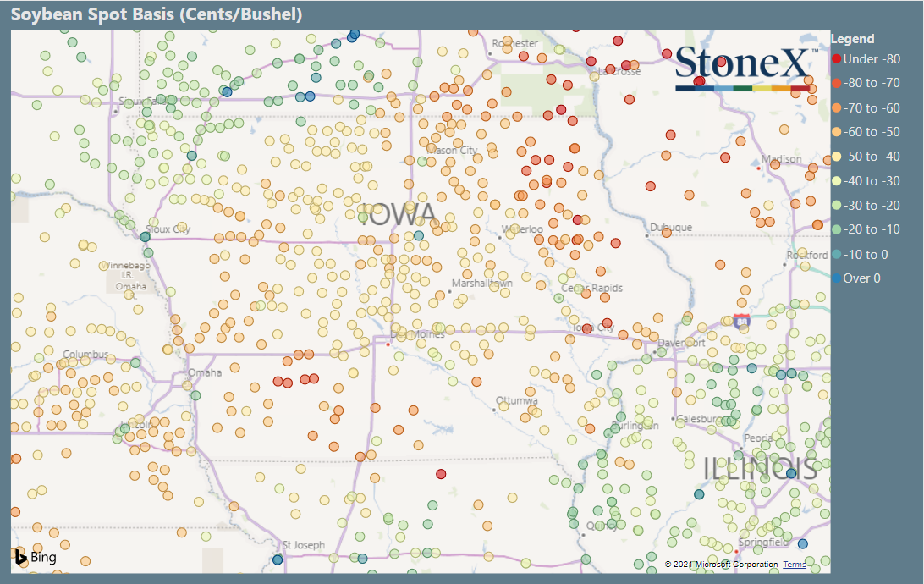
Task: Select the 'Mason City' label
Action: [451, 151]
